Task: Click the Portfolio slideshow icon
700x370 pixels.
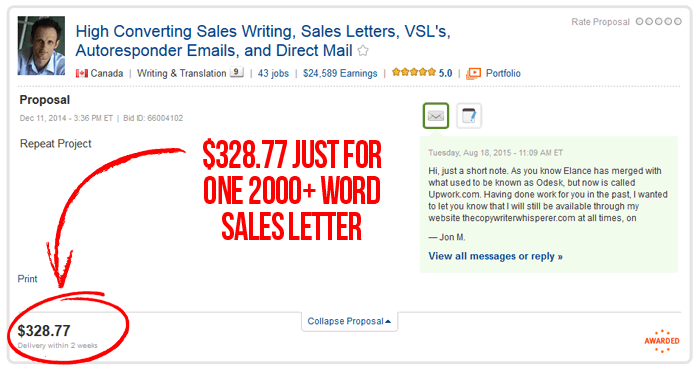Action: coord(473,73)
